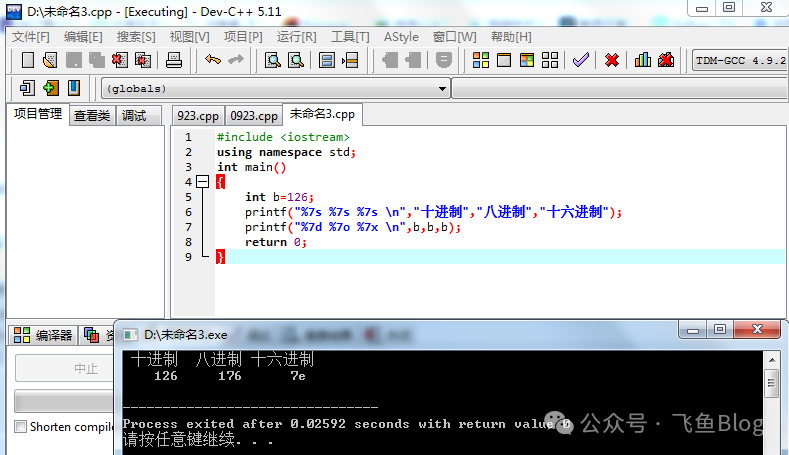Select the 未命名3.cpp editor tab
Viewport: 789px width, 455px height.
[x=323, y=114]
